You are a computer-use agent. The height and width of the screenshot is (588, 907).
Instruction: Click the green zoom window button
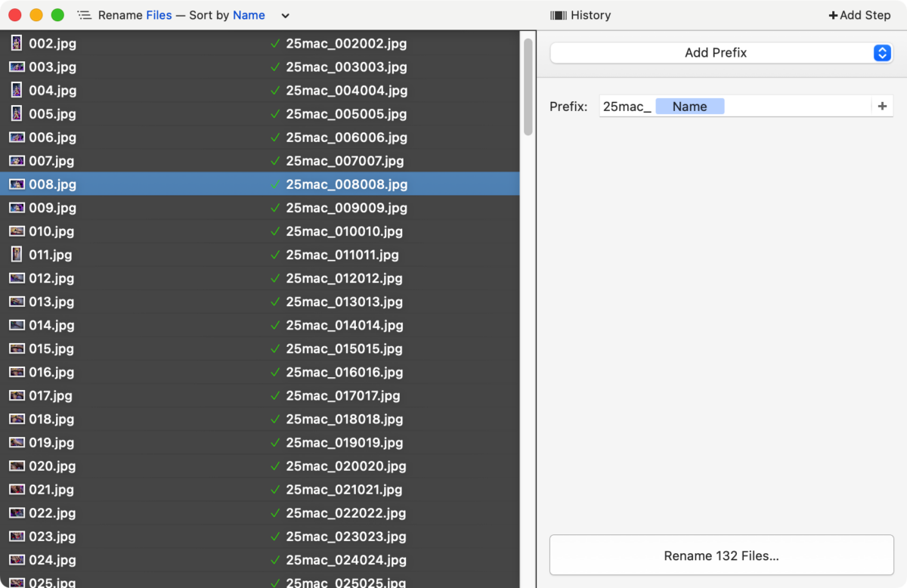coord(57,15)
